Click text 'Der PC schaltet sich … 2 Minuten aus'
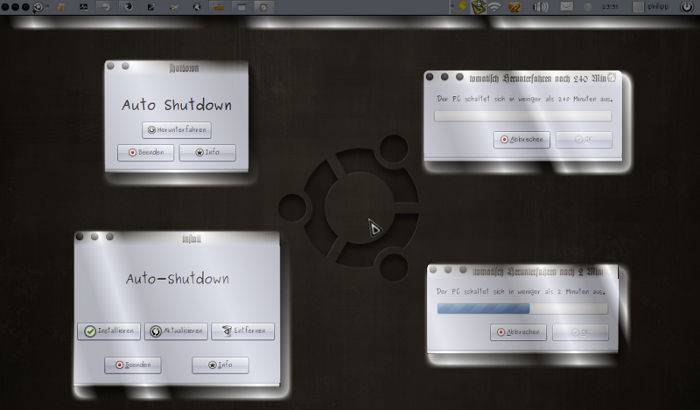Screen dimensions: 700x410 point(521,291)
